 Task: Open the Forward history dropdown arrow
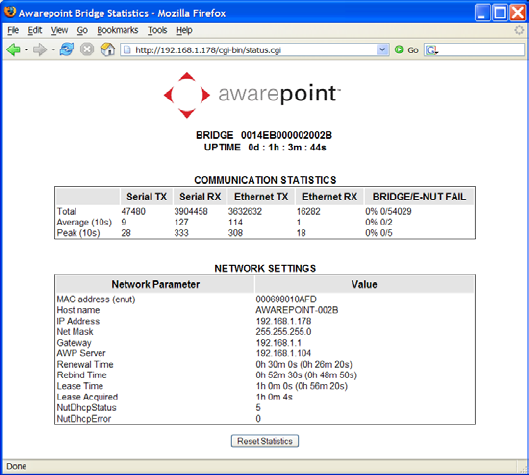point(53,50)
